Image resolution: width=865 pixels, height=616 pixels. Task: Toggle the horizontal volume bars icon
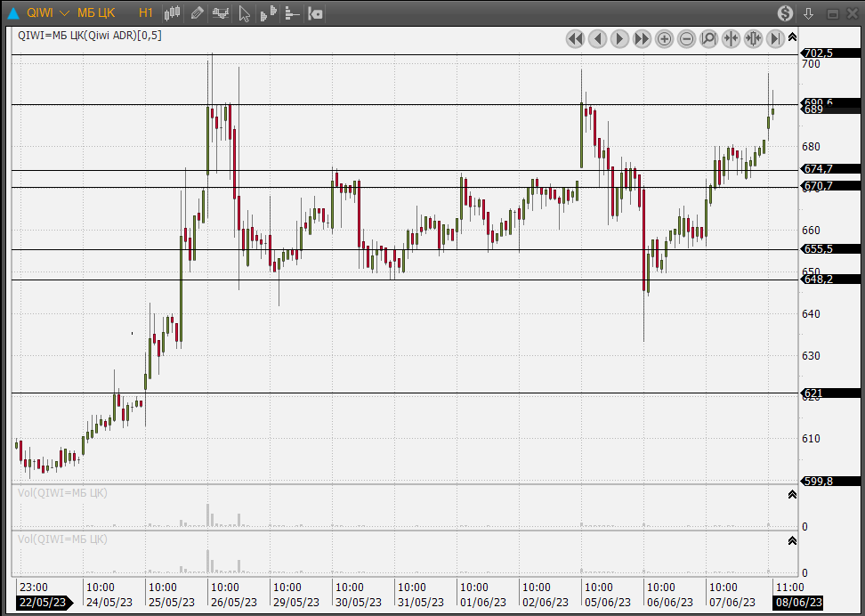(x=290, y=13)
